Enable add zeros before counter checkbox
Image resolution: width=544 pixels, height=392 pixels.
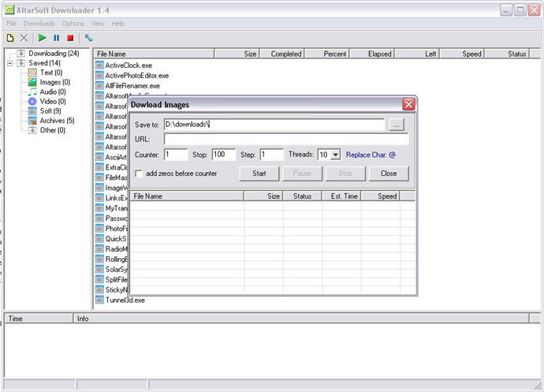(140, 174)
